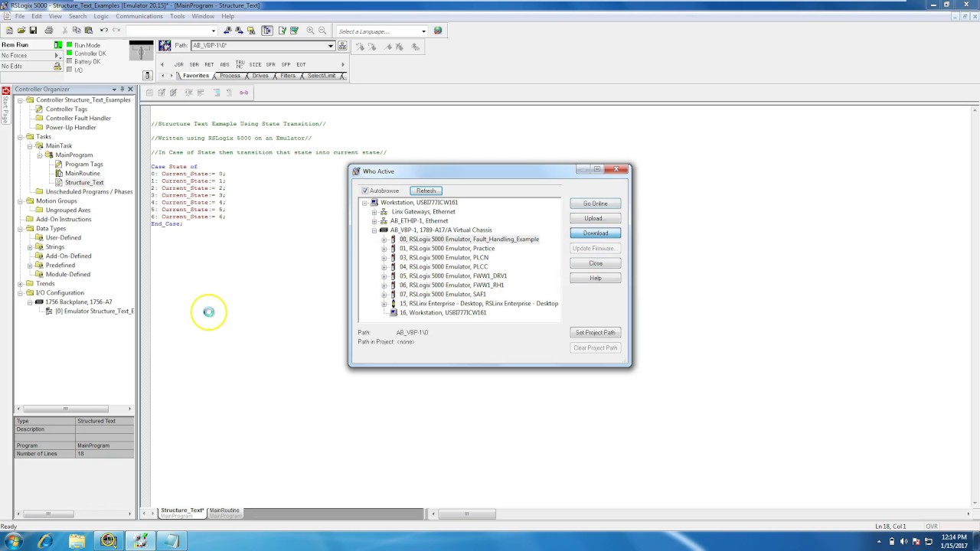Expand the Linx Gateways, Ethernet node
This screenshot has height=551, width=980.
pos(374,212)
